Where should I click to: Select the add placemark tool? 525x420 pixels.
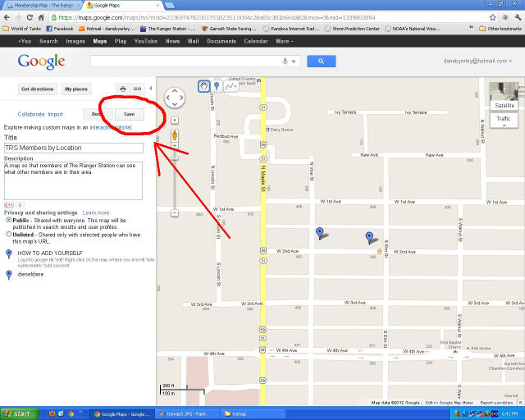217,86
